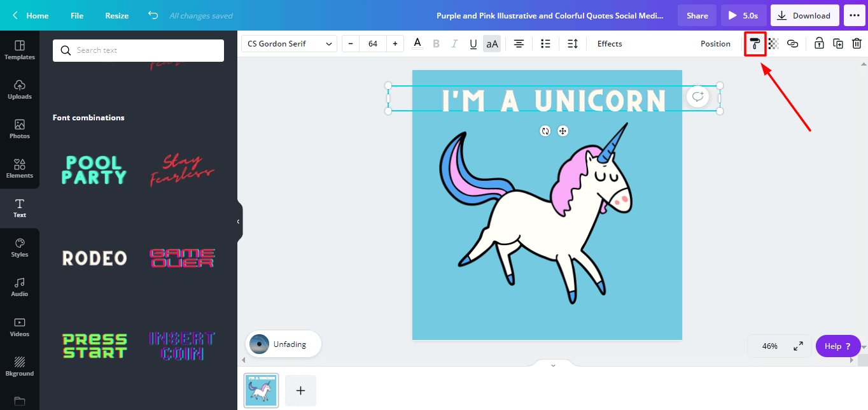Viewport: 868px width, 410px height.
Task: Toggle uppercase aA formatting
Action: point(492,44)
